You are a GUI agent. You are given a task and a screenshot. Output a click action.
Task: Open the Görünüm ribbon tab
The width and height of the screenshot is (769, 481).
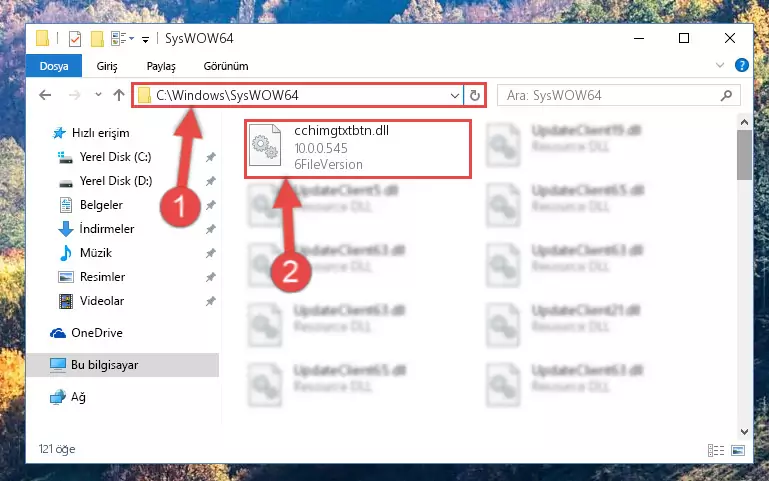[226, 66]
